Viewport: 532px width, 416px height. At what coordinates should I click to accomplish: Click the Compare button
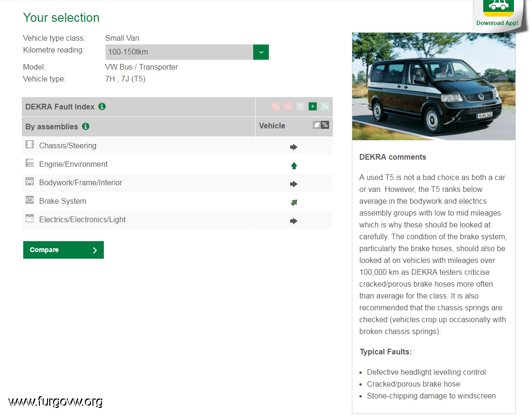click(x=64, y=250)
